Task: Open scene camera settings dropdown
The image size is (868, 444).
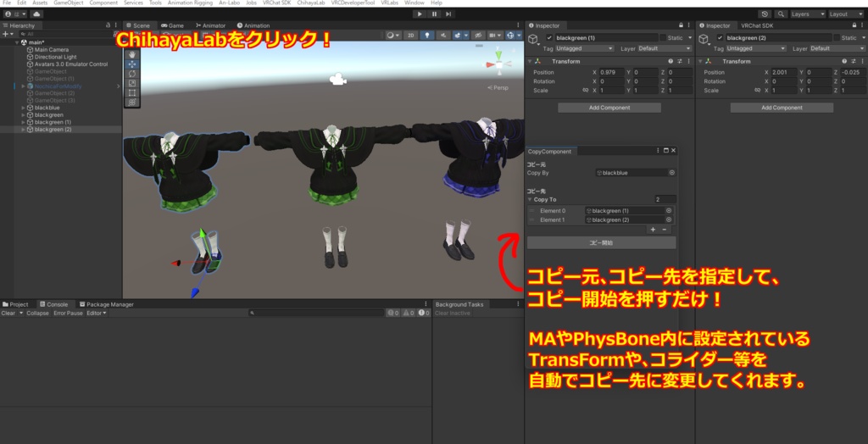Action: point(495,35)
